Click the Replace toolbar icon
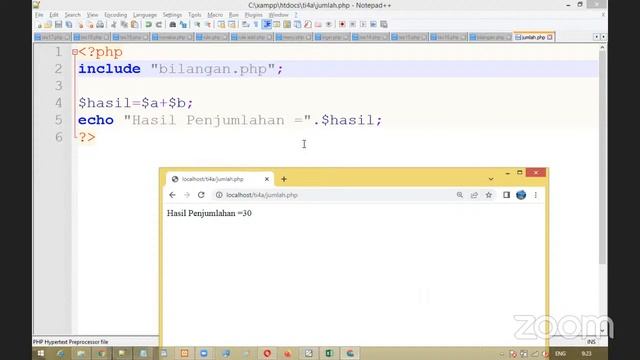 tap(183, 25)
